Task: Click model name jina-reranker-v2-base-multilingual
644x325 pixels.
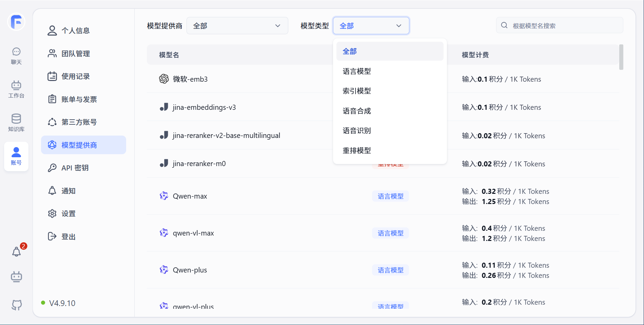Action: (x=227, y=135)
